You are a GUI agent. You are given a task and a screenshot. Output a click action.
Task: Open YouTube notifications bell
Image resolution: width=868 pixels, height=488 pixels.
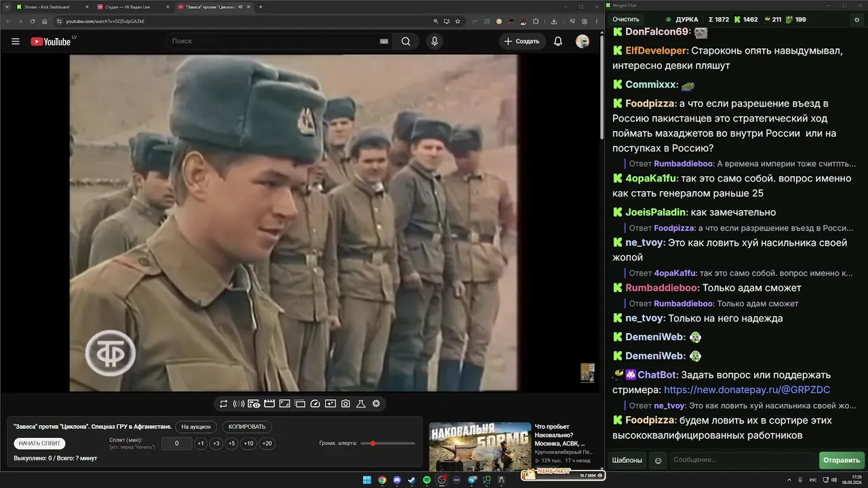(558, 41)
